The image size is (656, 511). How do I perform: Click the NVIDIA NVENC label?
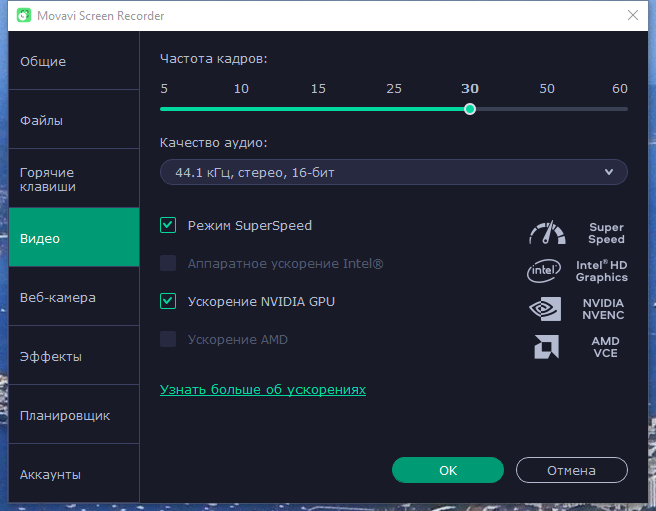(x=603, y=309)
